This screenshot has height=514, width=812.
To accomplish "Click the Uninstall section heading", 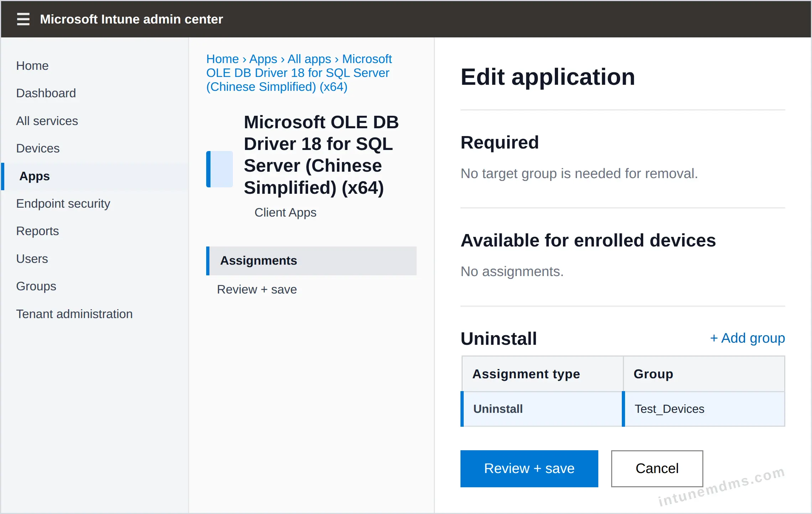I will (499, 338).
